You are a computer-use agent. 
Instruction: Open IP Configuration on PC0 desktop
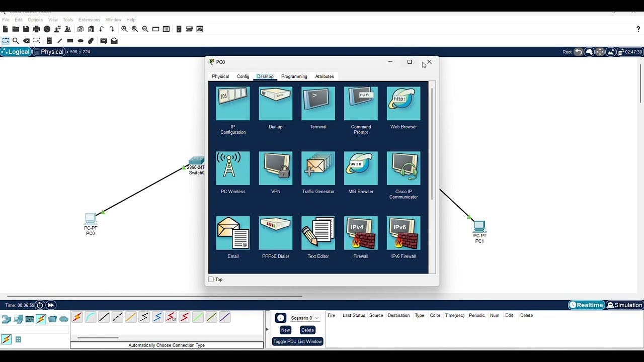(233, 104)
